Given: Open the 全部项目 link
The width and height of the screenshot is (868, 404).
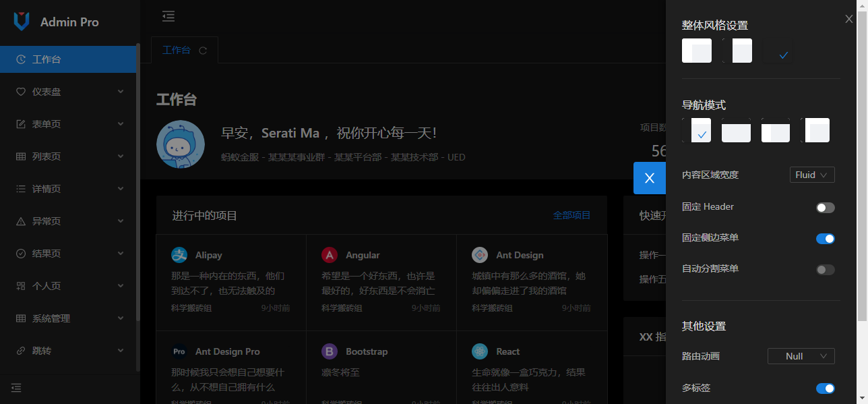Looking at the screenshot, I should pyautogui.click(x=571, y=215).
